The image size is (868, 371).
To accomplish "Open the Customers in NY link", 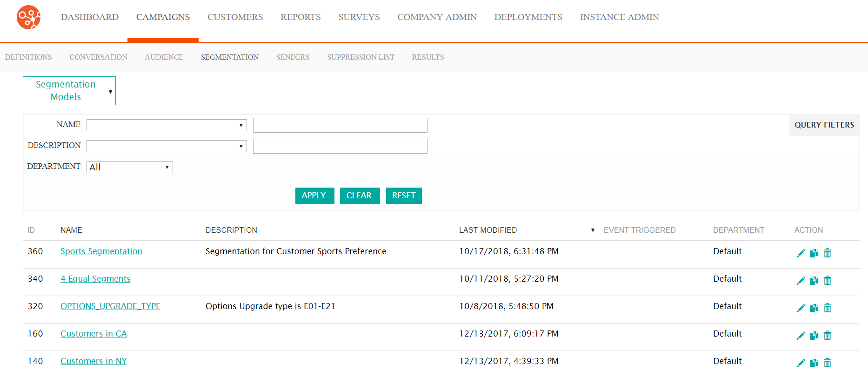I will pyautogui.click(x=93, y=361).
